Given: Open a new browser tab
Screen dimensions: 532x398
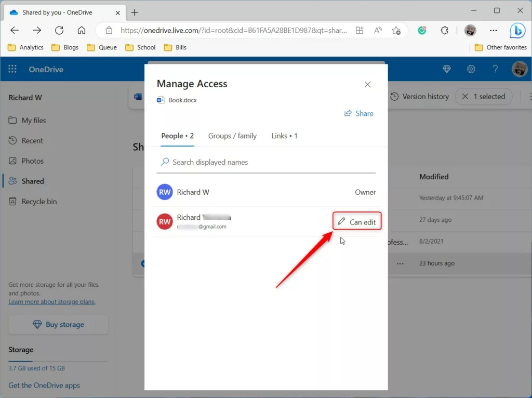Looking at the screenshot, I should point(135,12).
